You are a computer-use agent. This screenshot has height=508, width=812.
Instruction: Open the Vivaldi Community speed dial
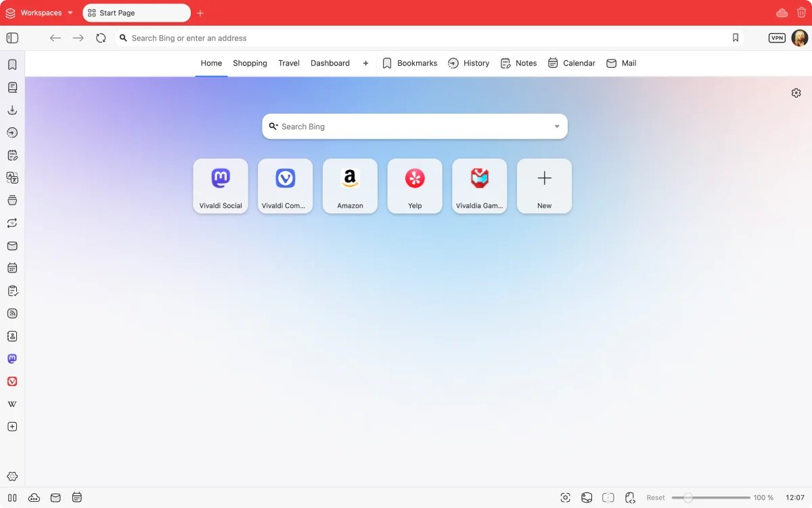286,186
